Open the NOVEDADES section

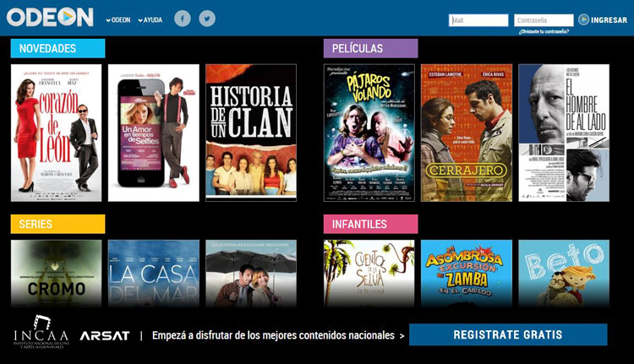57,48
